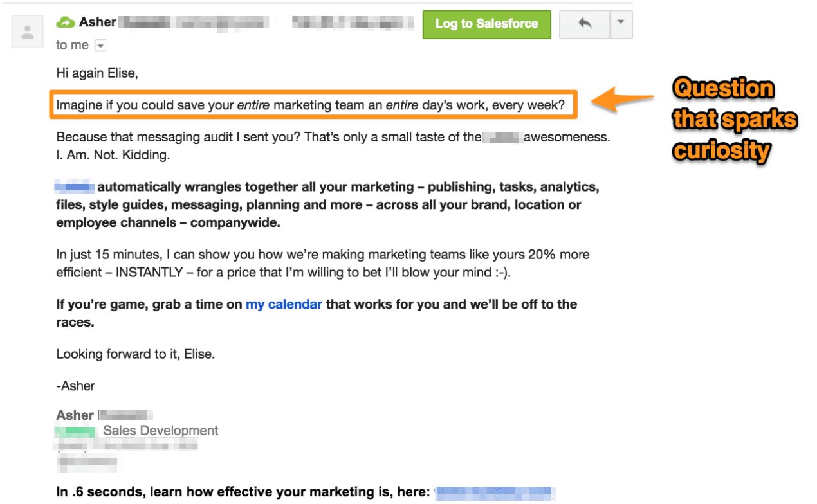
Task: Click Asher's bold signature name
Action: point(75,415)
